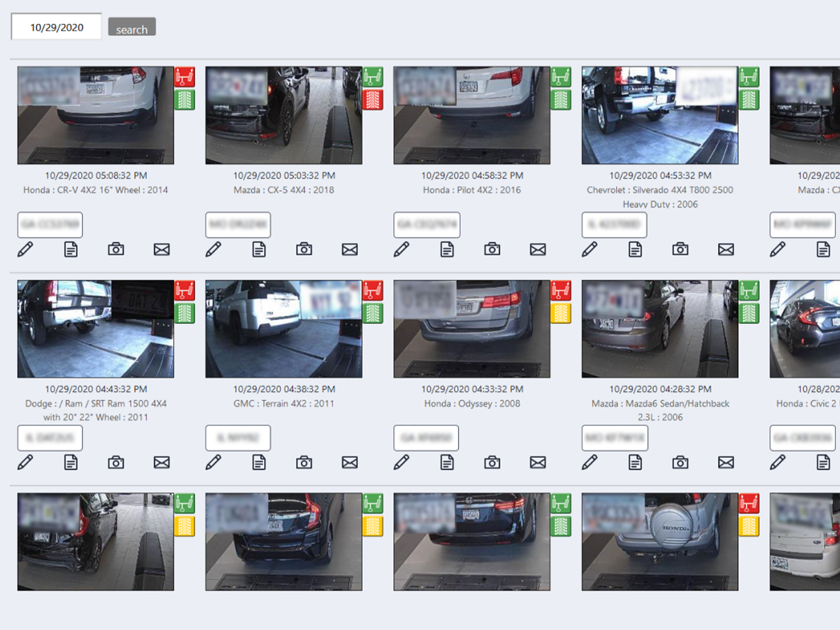Open the report document for Honda CR-V 2014
Screen dimensions: 840x630
tap(71, 249)
